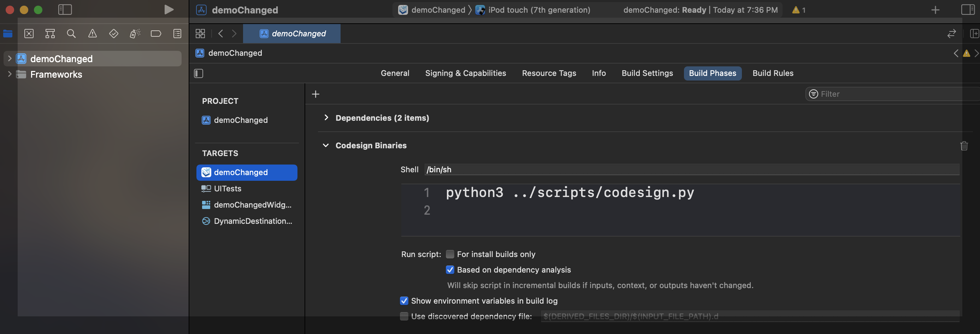Switch to Resource Tags tab
Screen dimensions: 980x334
pos(549,73)
